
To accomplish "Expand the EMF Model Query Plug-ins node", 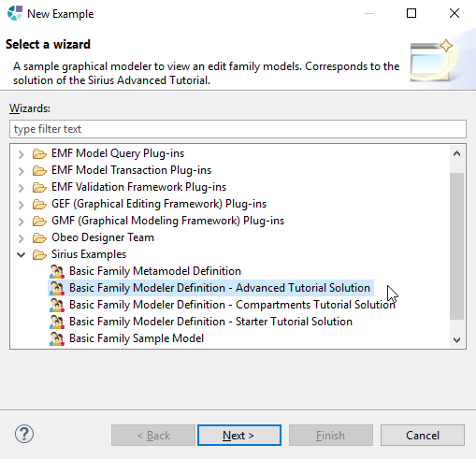I will (21, 154).
